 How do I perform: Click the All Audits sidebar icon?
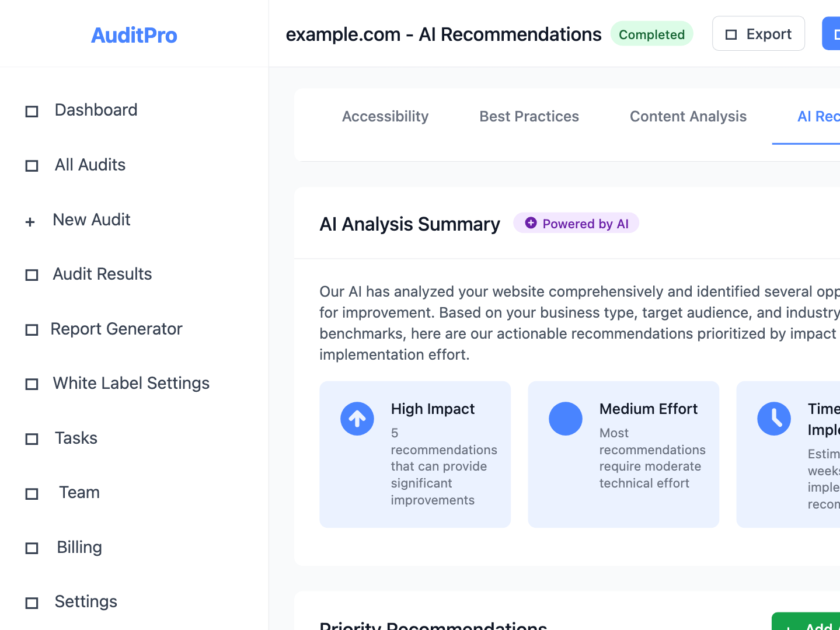(x=32, y=166)
